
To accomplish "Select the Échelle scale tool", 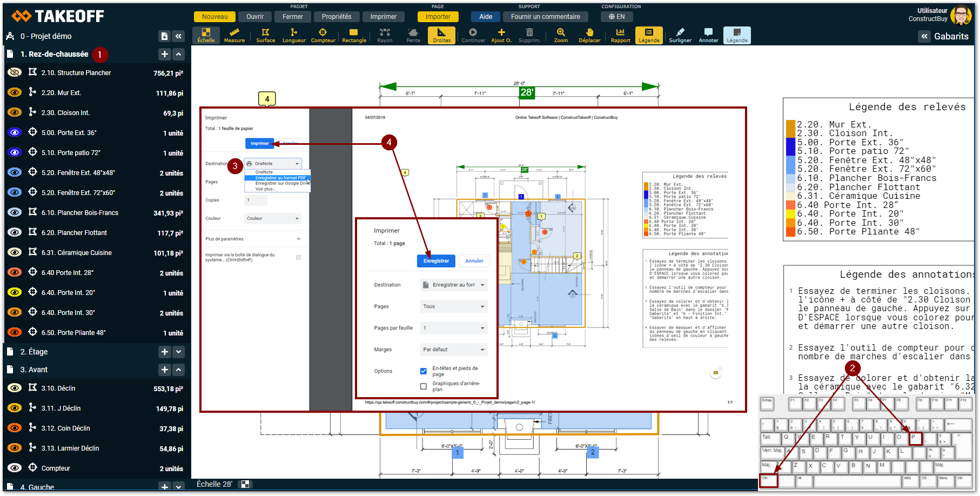I will [x=206, y=35].
